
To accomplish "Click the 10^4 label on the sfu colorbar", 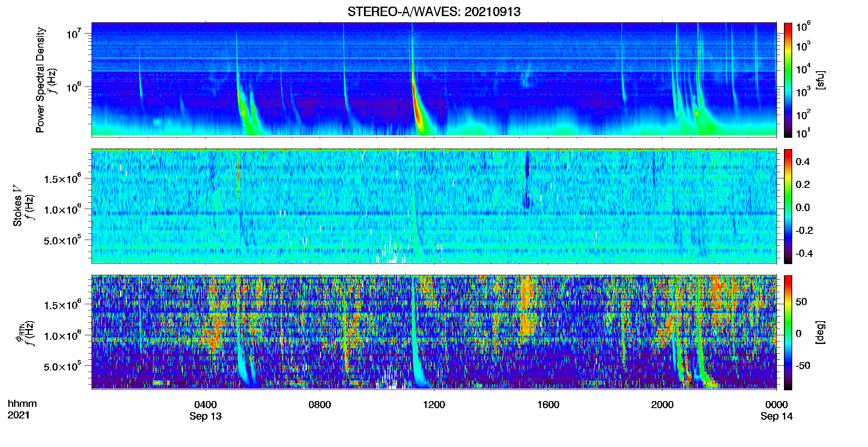I will [803, 69].
